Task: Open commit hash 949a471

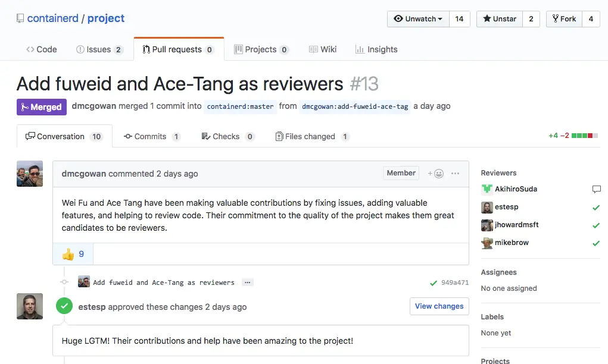Action: [455, 283]
